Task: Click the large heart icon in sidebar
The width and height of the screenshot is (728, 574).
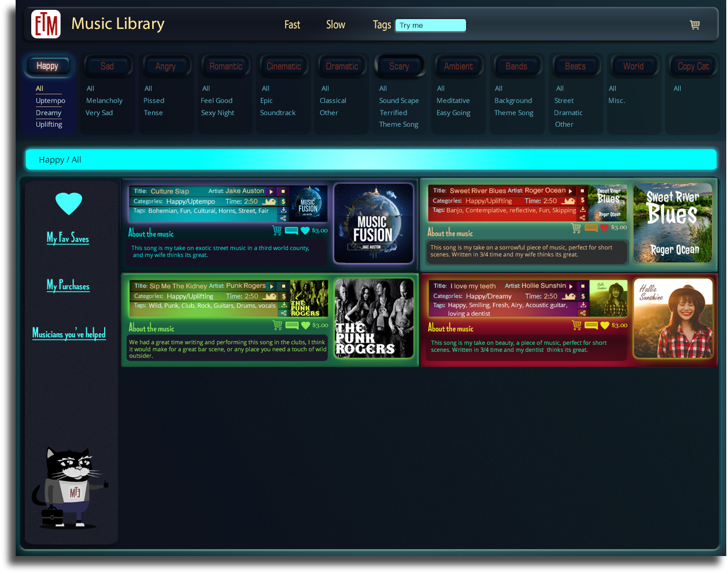Action: pyautogui.click(x=69, y=204)
